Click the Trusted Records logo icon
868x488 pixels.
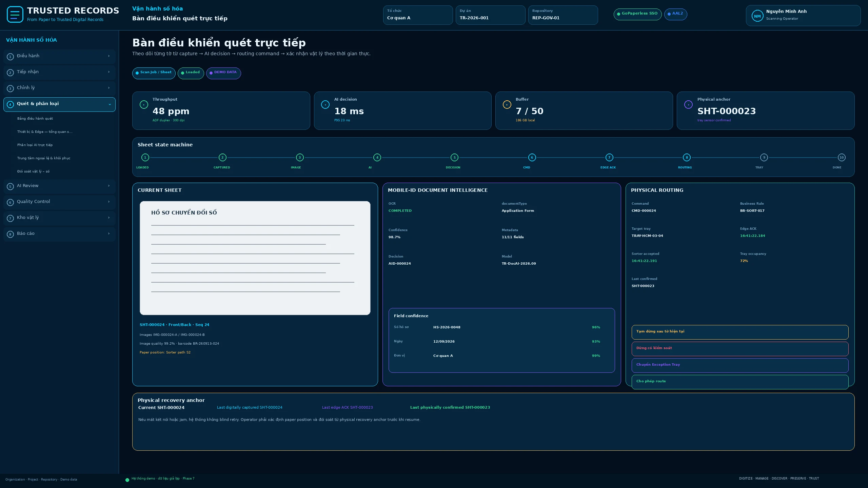15,15
